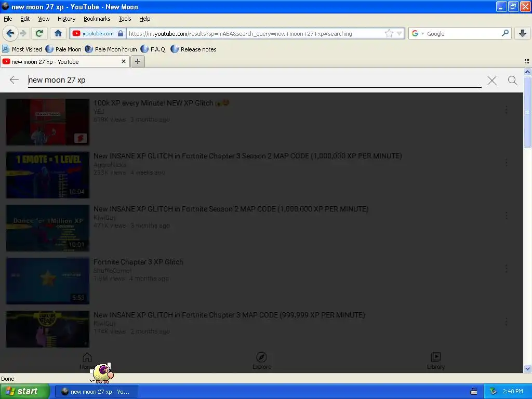Image resolution: width=532 pixels, height=399 pixels.
Task: Submit search with YouTube magnifier icon
Action: point(513,80)
